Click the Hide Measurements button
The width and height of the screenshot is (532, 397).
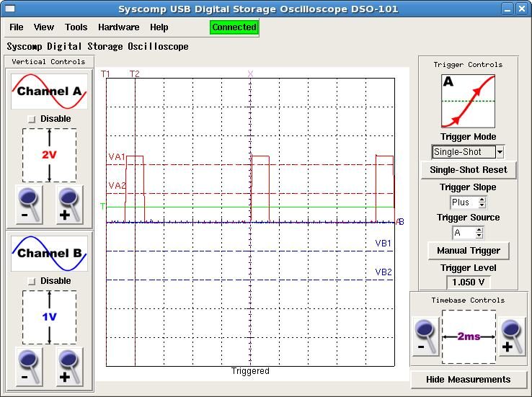pos(469,380)
